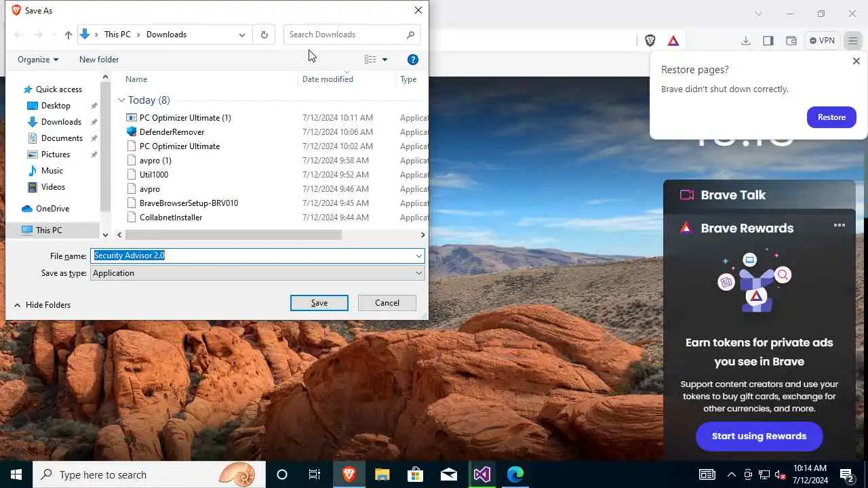Select the Util1000 file
The width and height of the screenshot is (868, 488).
(x=154, y=175)
